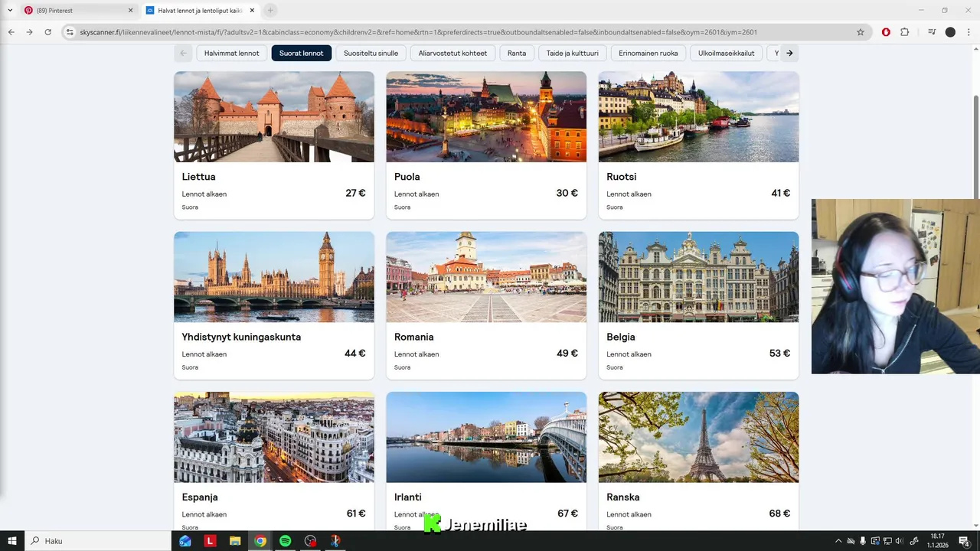Open Spotify from the taskbar

point(285,541)
